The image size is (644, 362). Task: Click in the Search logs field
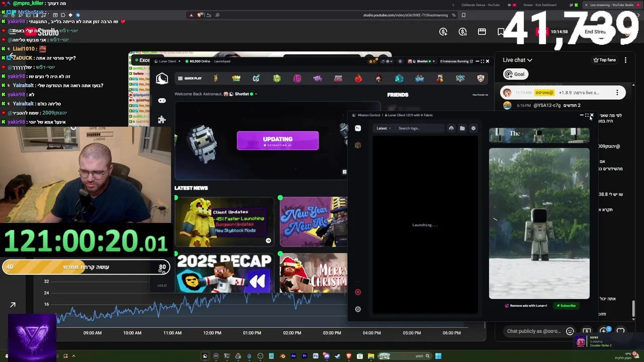pyautogui.click(x=420, y=128)
